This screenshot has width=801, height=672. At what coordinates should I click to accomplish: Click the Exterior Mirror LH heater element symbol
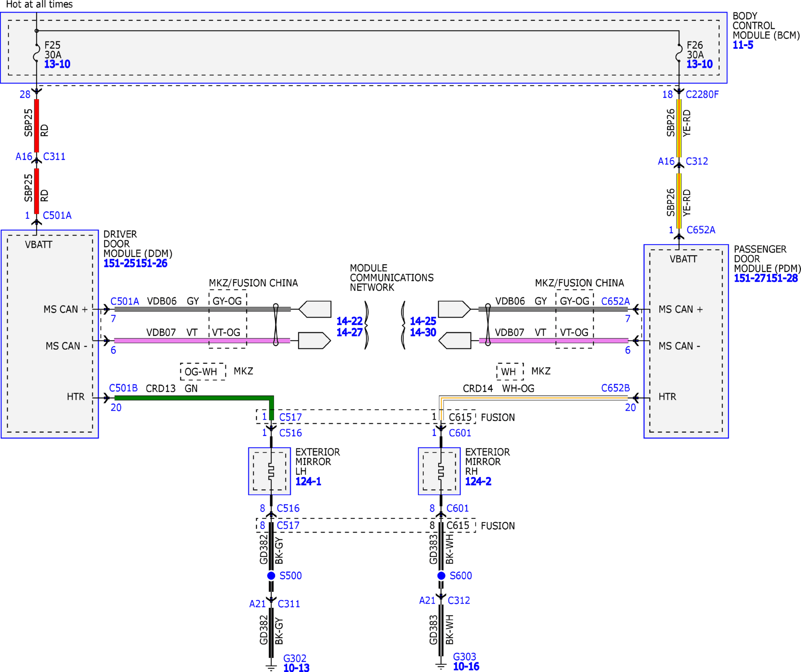pyautogui.click(x=271, y=472)
